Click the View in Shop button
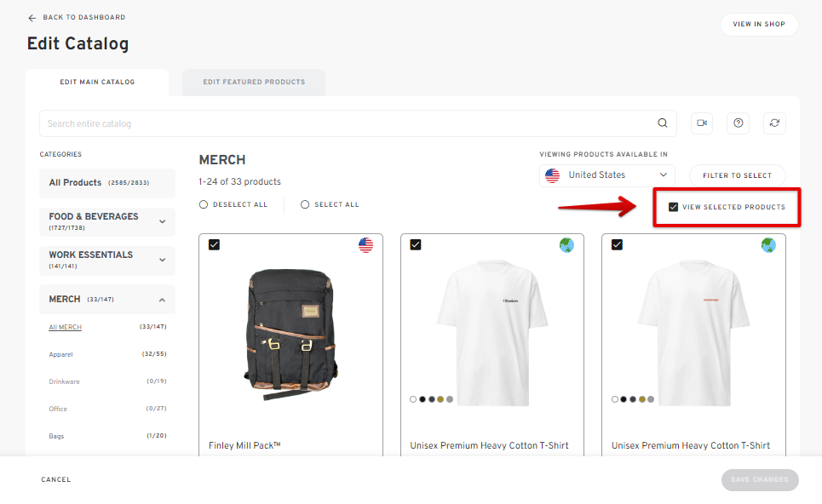 (759, 24)
